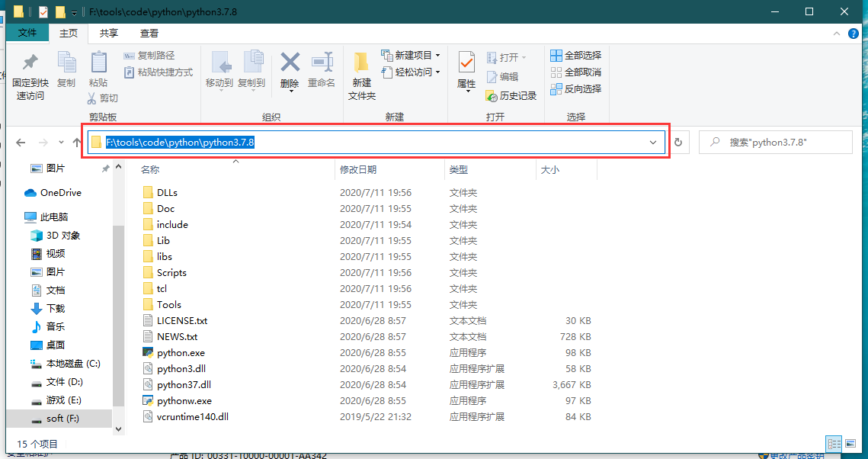Sort by the 修改日期 column header
868x459 pixels.
(x=358, y=170)
